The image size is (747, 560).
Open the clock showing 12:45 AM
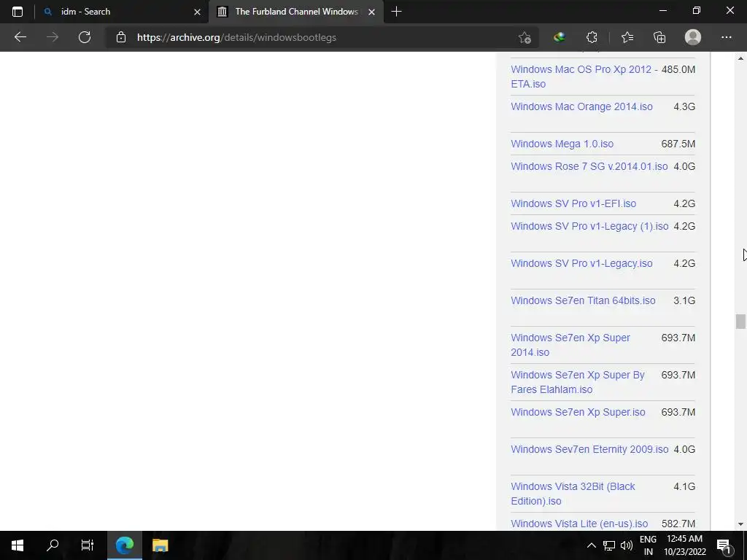684,545
